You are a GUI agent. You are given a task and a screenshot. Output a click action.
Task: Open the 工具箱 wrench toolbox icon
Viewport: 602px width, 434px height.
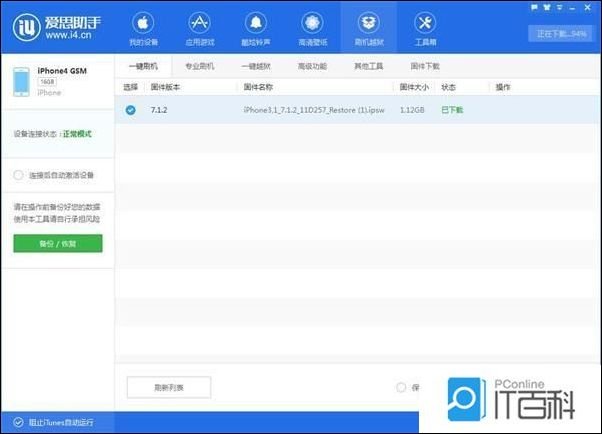click(x=425, y=23)
